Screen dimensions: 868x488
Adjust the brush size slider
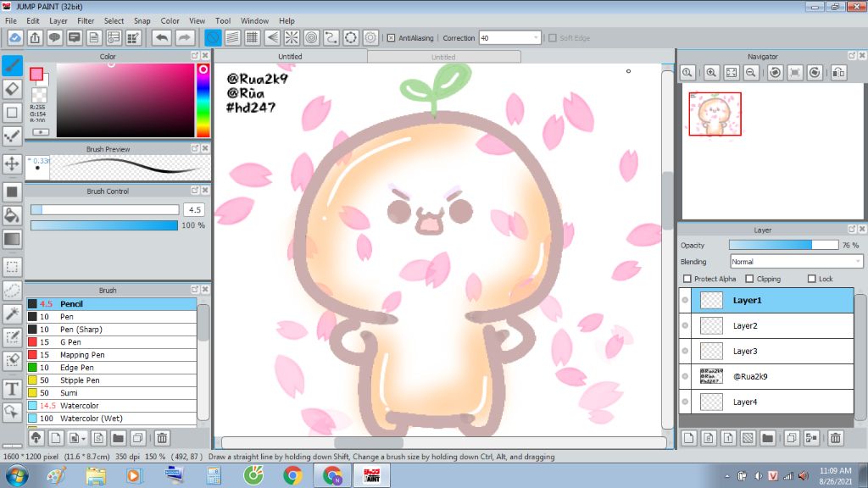pos(104,210)
